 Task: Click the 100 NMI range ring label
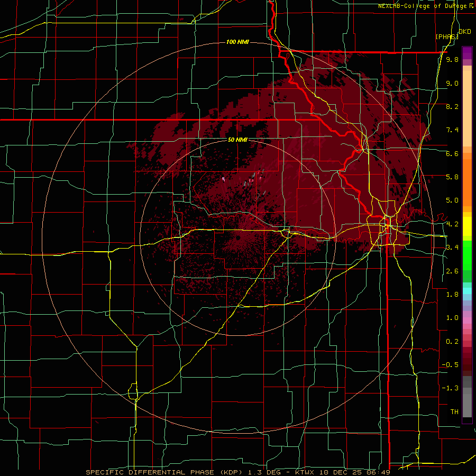(237, 42)
